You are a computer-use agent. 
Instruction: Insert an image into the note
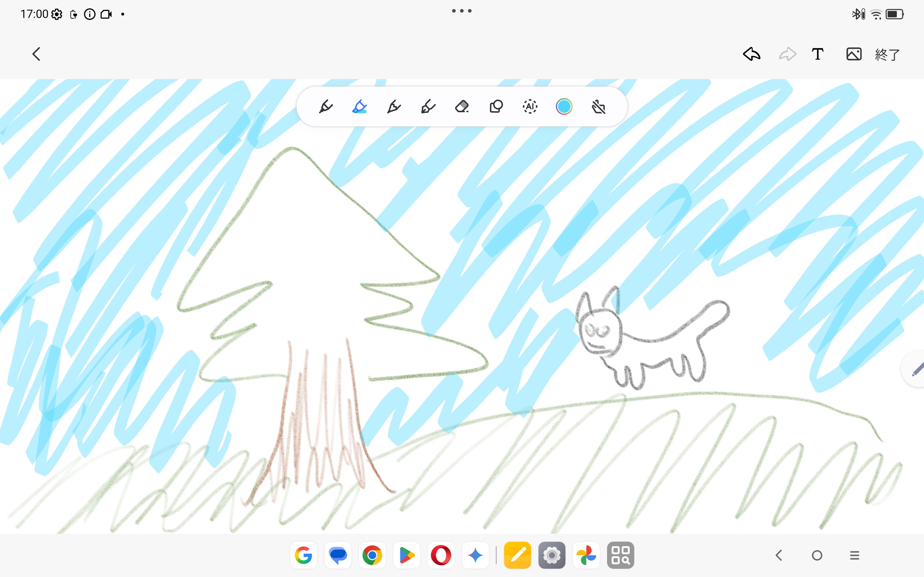coord(854,54)
